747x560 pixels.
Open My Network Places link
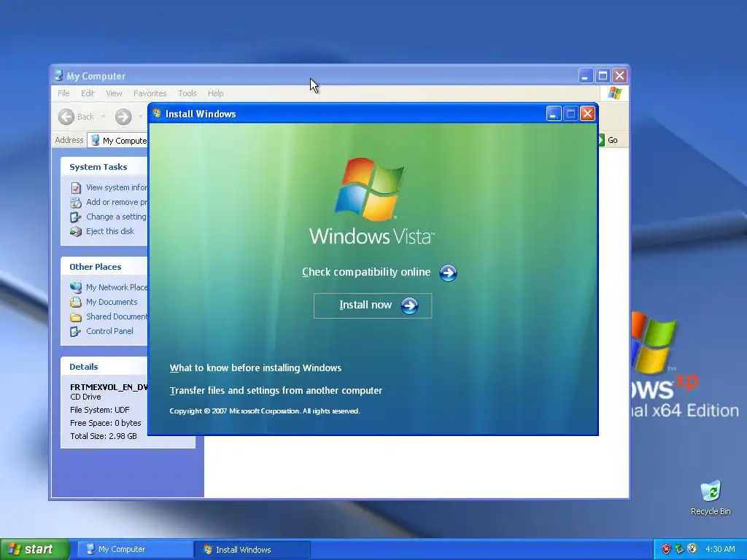coord(117,287)
